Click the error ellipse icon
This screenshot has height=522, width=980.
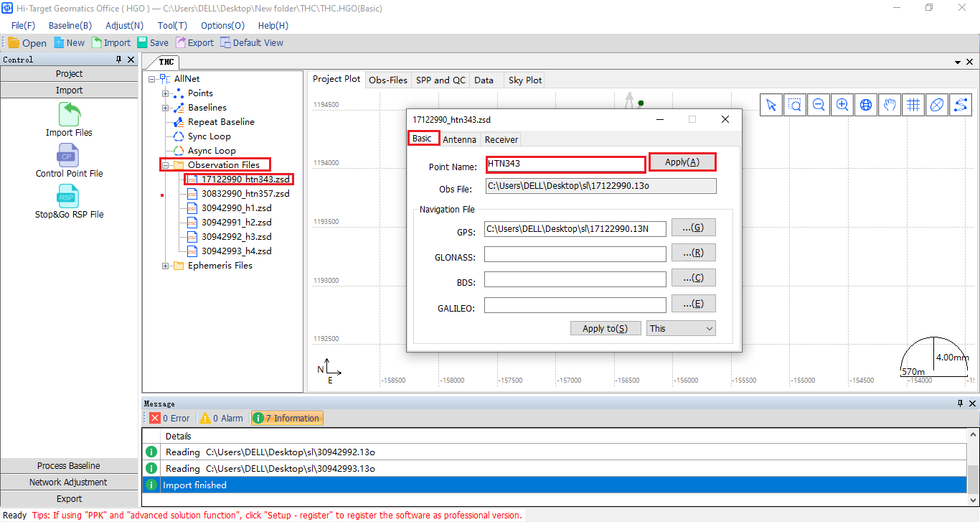[x=936, y=106]
